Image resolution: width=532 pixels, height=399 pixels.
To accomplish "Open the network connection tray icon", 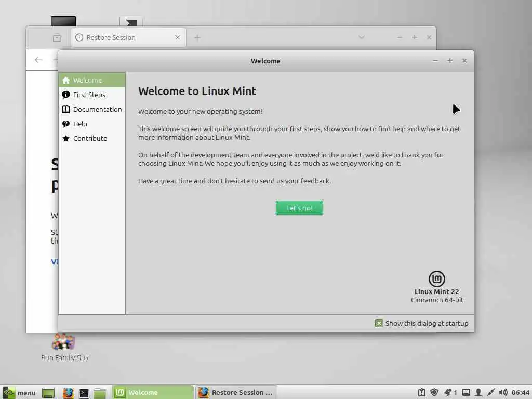I will [490, 392].
